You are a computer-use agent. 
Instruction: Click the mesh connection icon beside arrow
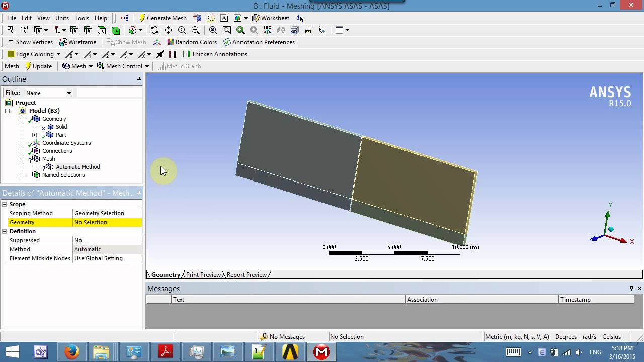coord(172,54)
